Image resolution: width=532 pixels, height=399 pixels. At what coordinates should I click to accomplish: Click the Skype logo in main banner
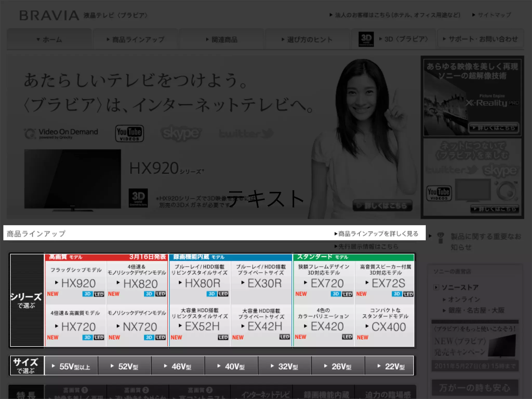click(181, 134)
